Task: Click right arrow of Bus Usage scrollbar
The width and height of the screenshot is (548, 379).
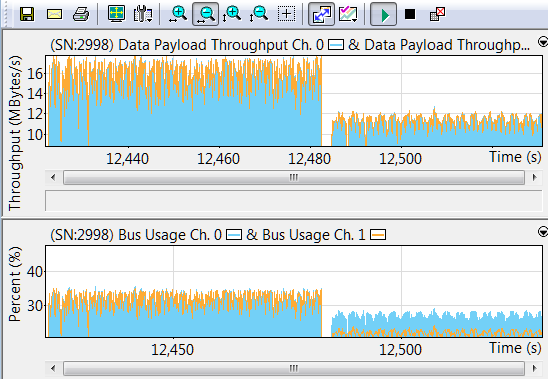Action: tap(534, 368)
